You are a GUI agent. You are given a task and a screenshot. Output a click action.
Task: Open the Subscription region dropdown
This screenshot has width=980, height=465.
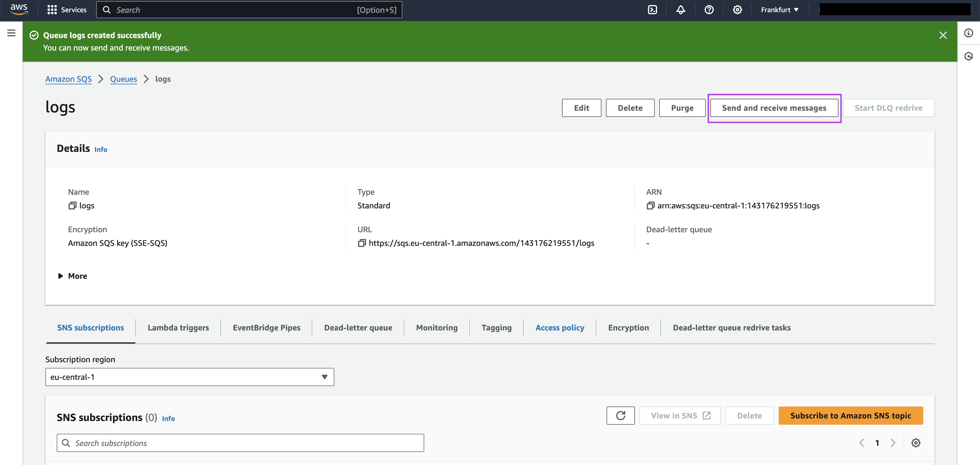tap(189, 376)
